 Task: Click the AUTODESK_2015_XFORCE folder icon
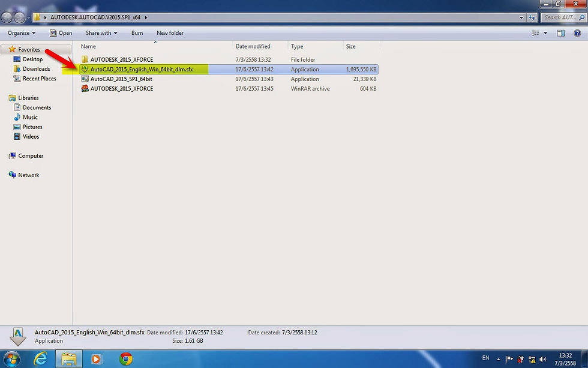pyautogui.click(x=85, y=59)
